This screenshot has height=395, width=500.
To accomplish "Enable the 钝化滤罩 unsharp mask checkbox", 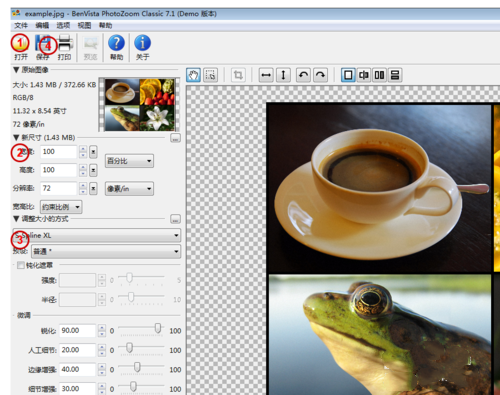I will point(21,265).
